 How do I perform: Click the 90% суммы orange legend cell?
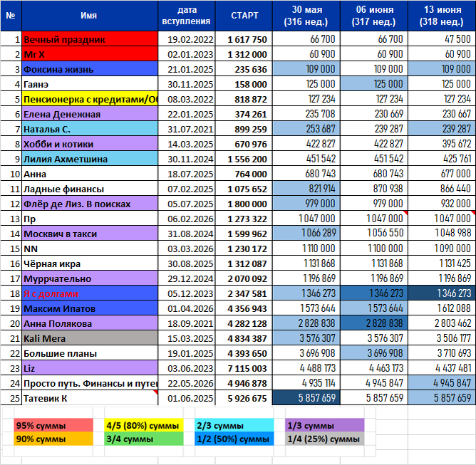tap(53, 439)
